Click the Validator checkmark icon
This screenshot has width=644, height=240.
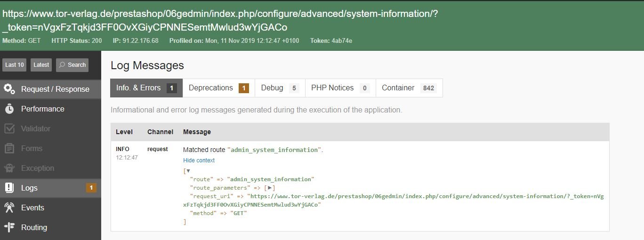point(9,128)
